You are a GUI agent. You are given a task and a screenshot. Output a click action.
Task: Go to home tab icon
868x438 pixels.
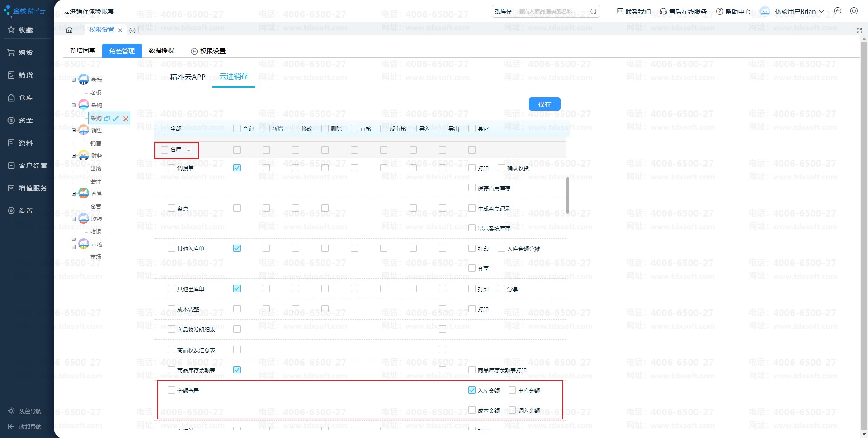coord(69,30)
